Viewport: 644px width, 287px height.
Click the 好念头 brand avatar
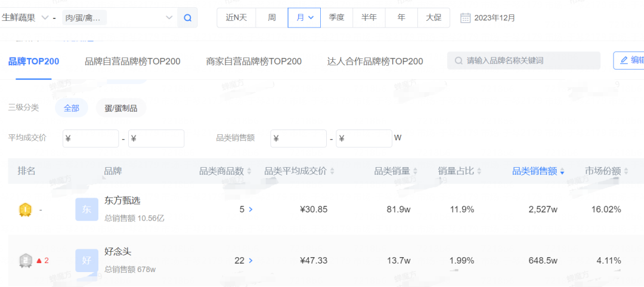pyautogui.click(x=86, y=261)
